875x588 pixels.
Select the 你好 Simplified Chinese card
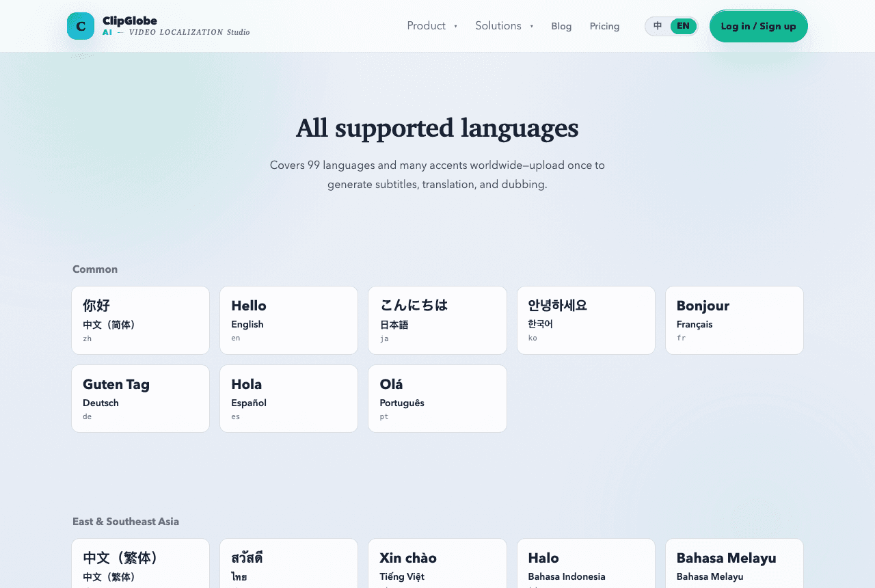coord(140,320)
